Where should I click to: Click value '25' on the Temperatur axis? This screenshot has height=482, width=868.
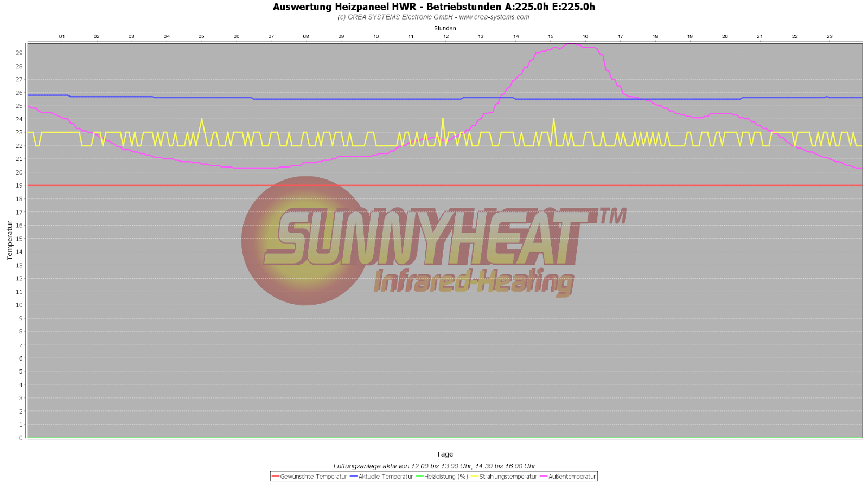[x=19, y=106]
